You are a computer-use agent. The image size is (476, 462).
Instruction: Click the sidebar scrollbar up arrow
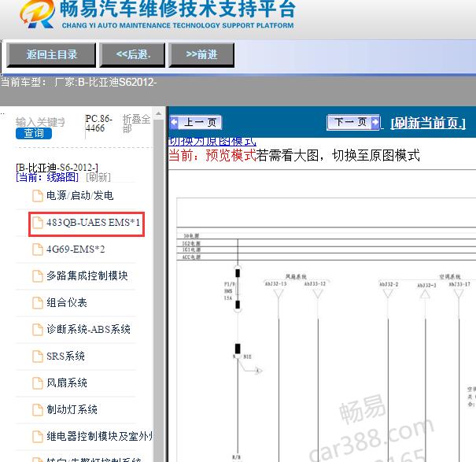click(x=158, y=114)
